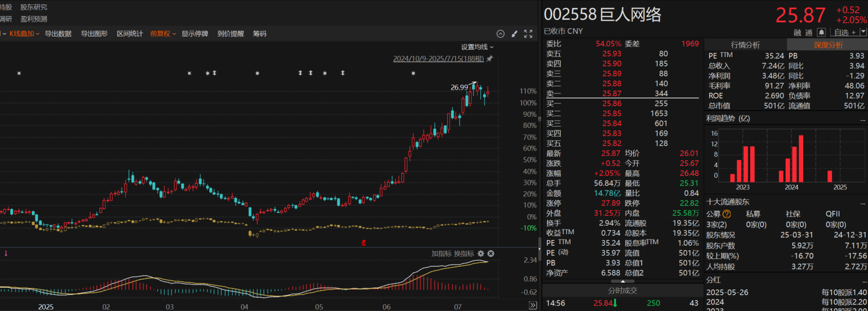Click the 导出数据 export data button
This screenshot has height=311, width=868.
click(x=58, y=34)
